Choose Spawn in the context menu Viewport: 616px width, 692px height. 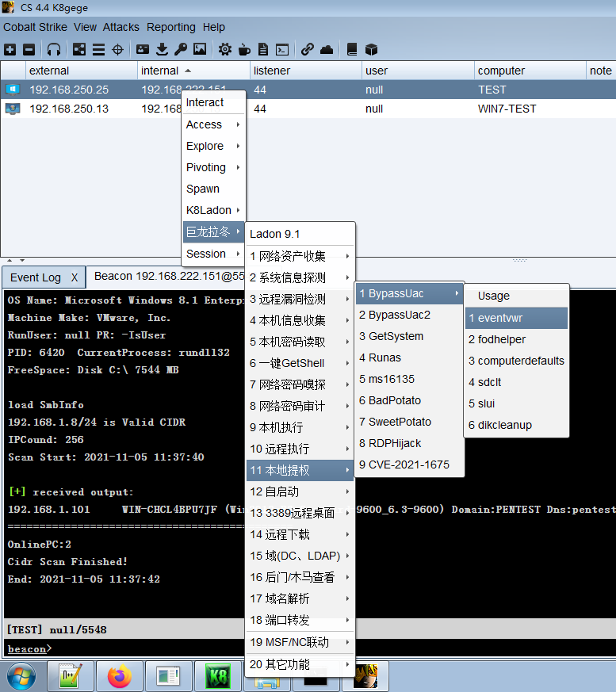click(214, 189)
